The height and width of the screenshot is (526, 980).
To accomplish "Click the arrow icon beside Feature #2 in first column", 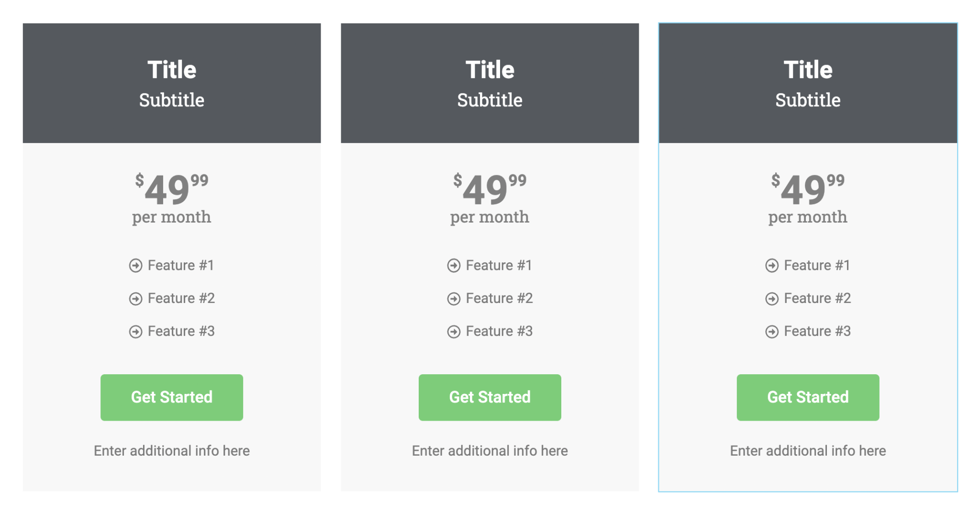I will (x=136, y=298).
